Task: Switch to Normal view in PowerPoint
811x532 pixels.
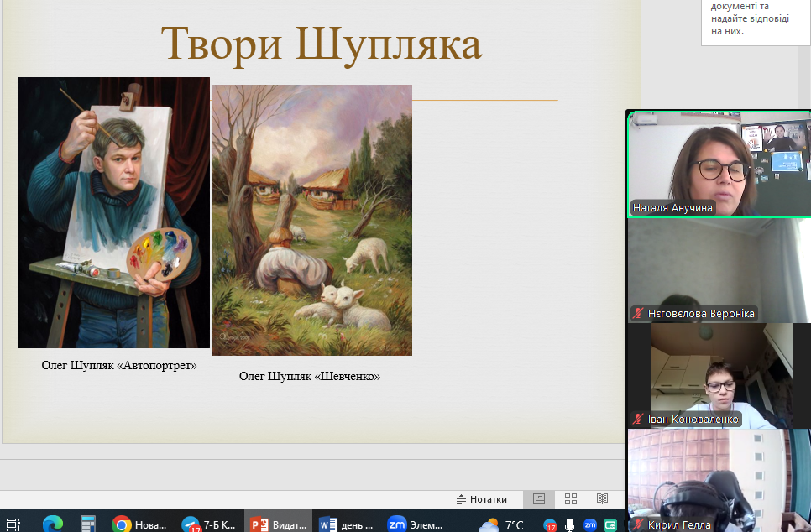Action: tap(539, 499)
